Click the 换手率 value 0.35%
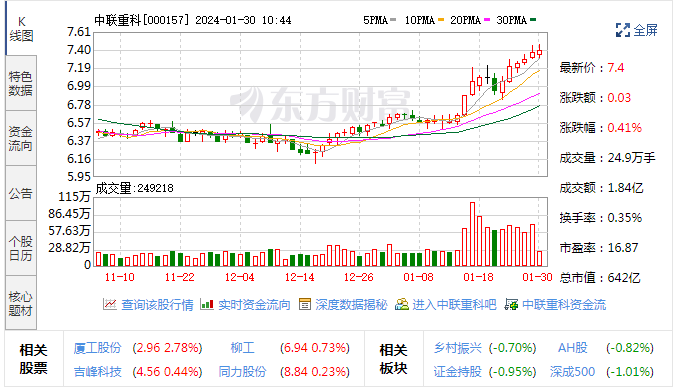Screen dimensions: 675x389 [625, 218]
